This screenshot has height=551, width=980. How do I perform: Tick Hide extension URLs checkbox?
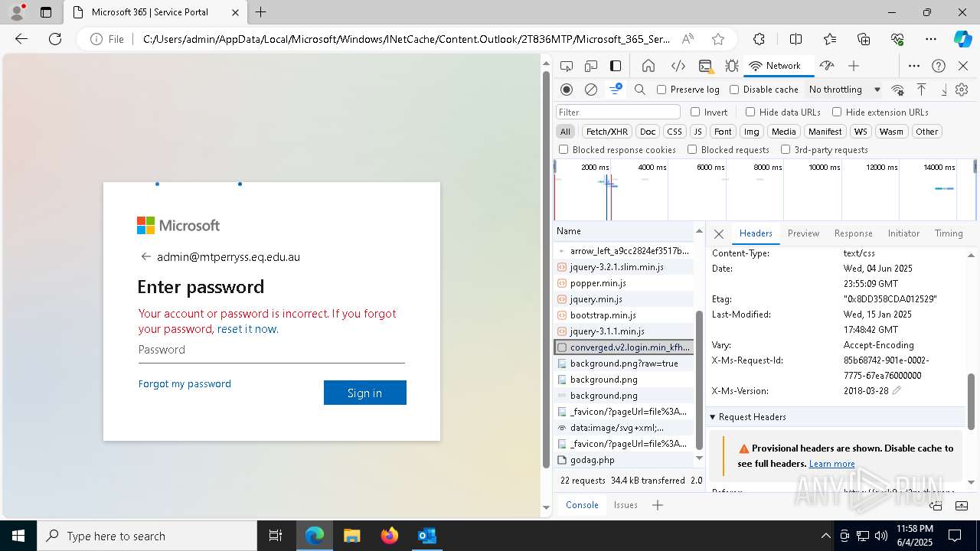(x=837, y=112)
